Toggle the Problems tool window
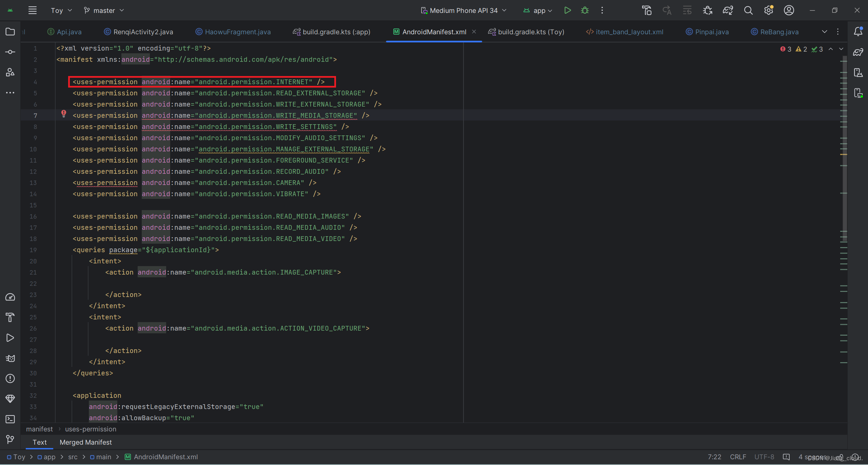 click(x=10, y=378)
